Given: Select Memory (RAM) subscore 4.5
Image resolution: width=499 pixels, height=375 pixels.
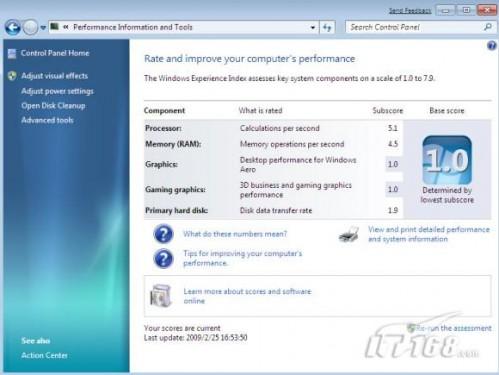Looking at the screenshot, I should tap(393, 144).
